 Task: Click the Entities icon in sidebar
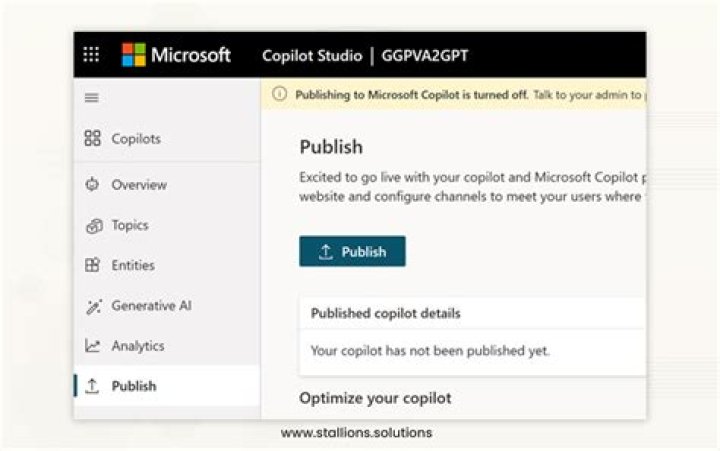[x=92, y=266]
